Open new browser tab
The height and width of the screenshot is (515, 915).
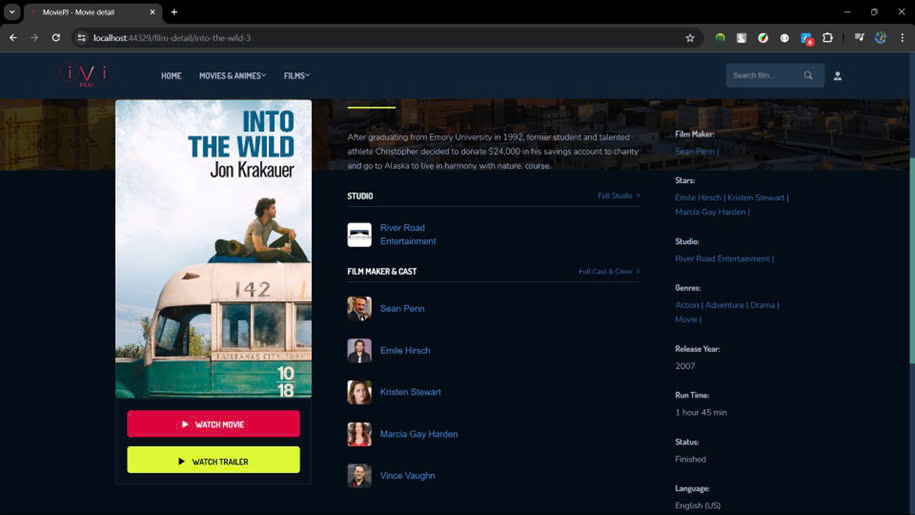(174, 12)
